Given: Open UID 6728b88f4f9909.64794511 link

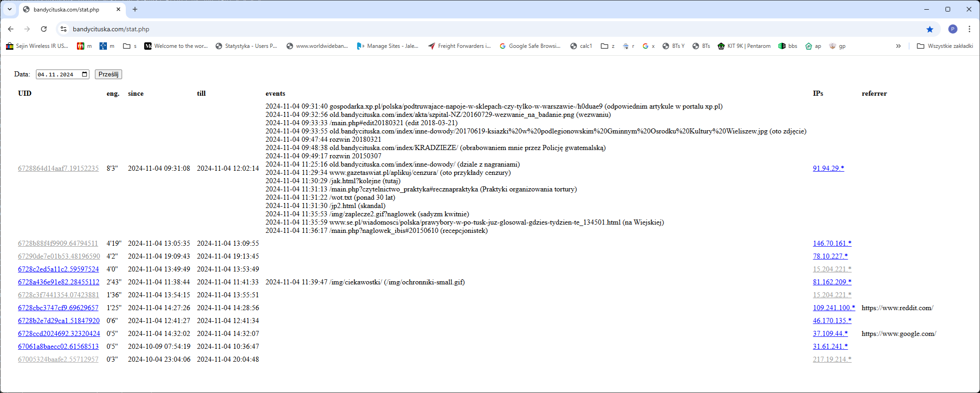Looking at the screenshot, I should click(x=58, y=243).
